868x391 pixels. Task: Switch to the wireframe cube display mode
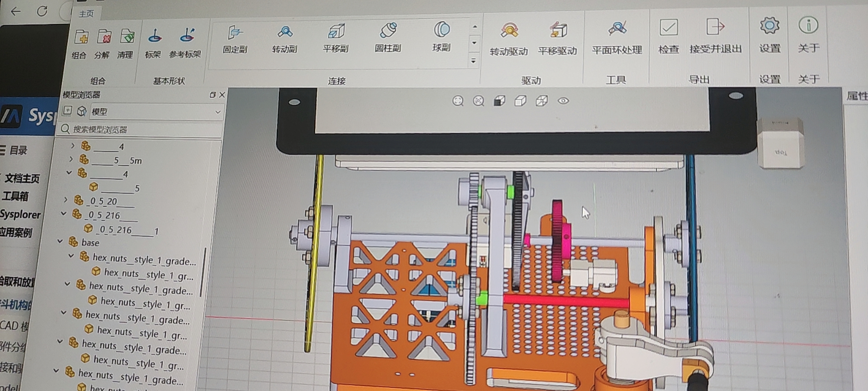(x=541, y=101)
